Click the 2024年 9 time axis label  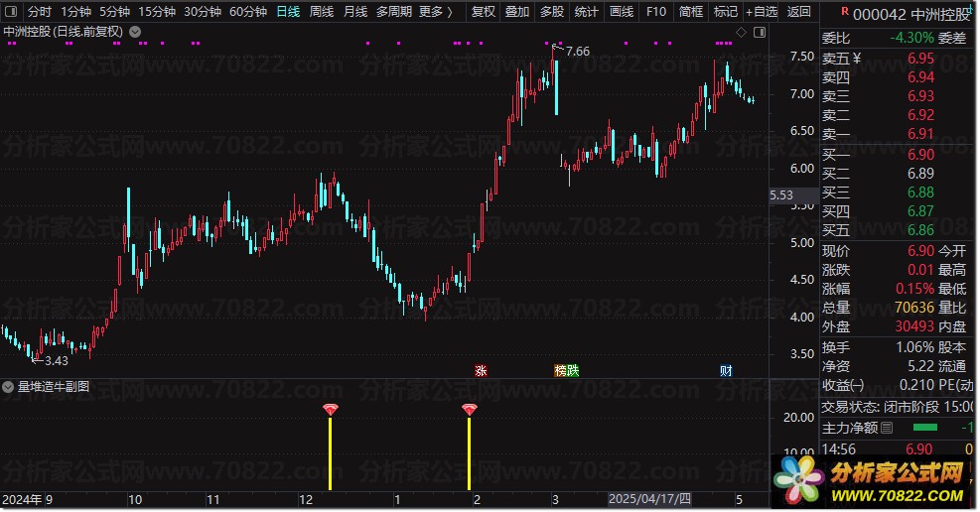pyautogui.click(x=27, y=499)
